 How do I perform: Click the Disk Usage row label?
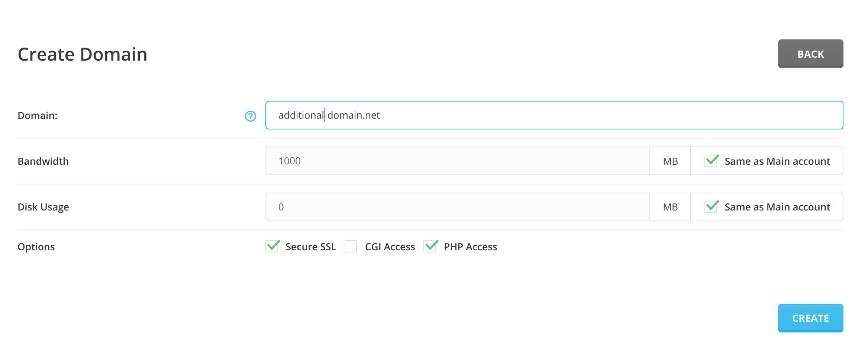(43, 207)
